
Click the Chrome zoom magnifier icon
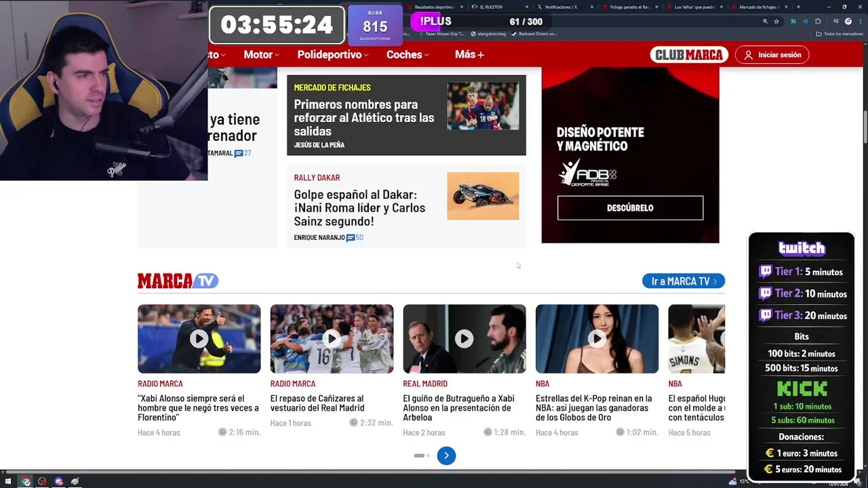click(766, 22)
